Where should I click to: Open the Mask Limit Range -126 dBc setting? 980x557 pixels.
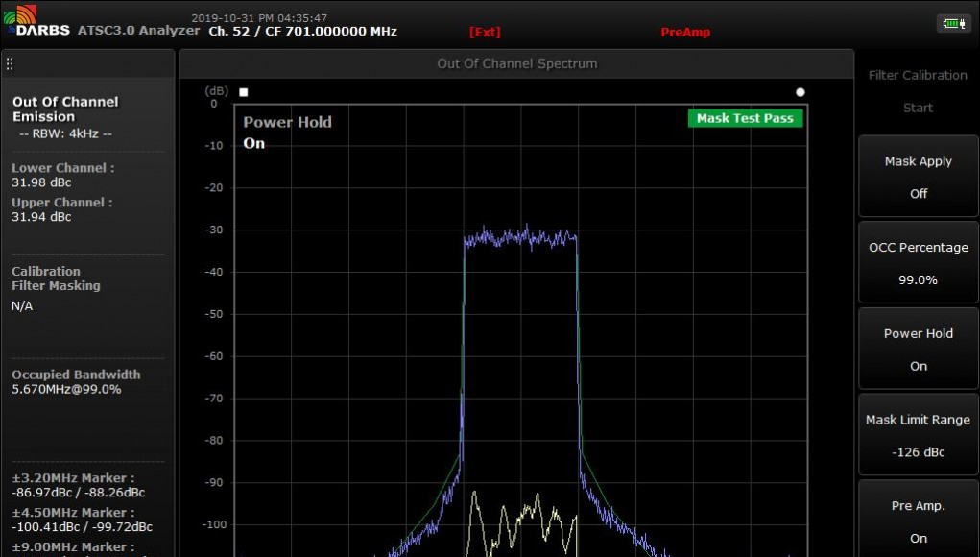point(919,436)
